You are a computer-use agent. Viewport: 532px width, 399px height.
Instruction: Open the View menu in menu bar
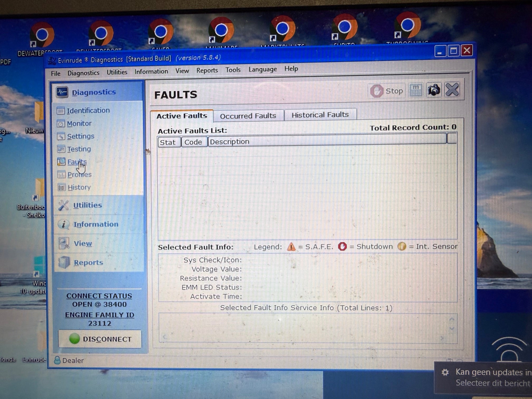pos(182,71)
